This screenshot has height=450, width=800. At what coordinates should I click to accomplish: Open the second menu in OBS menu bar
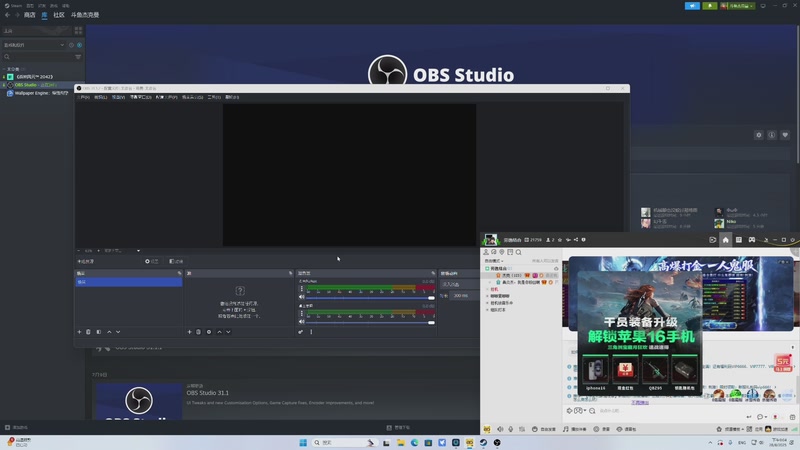(x=101, y=97)
